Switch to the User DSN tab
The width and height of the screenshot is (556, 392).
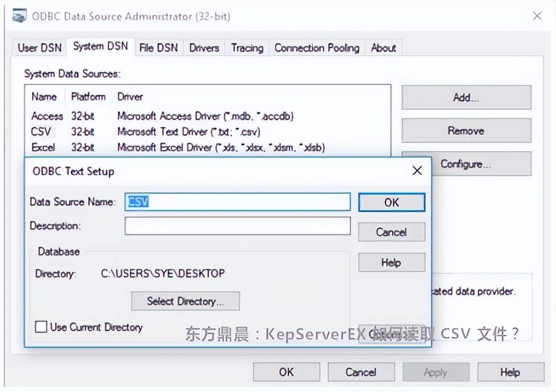click(40, 48)
